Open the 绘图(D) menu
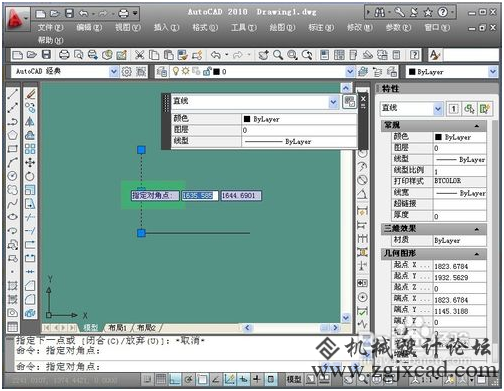This screenshot has width=504, height=391. [x=282, y=27]
